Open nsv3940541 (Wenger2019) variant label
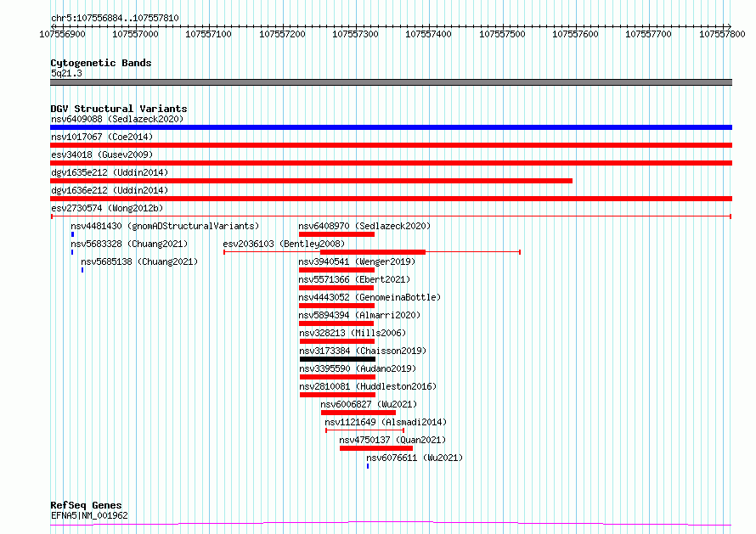This screenshot has height=534, width=756. [x=357, y=261]
